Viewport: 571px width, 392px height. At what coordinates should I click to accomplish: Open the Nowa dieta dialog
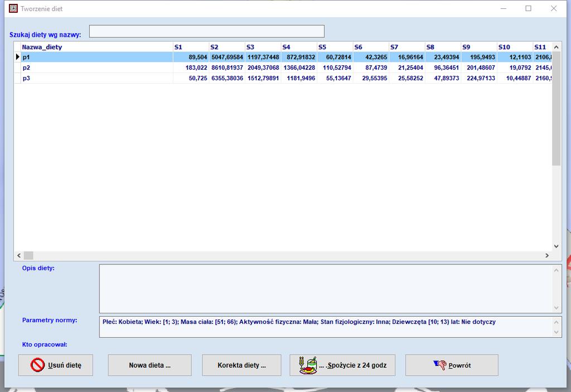(x=149, y=365)
